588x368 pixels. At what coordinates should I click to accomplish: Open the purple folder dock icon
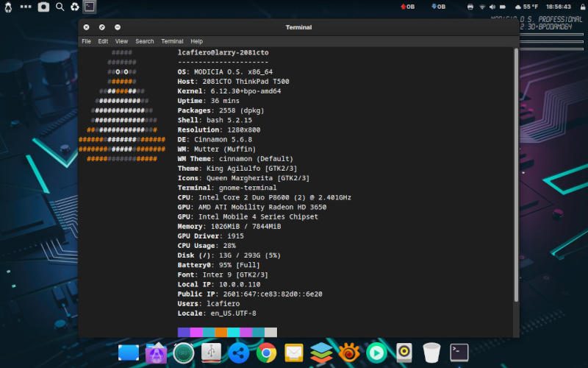point(157,353)
